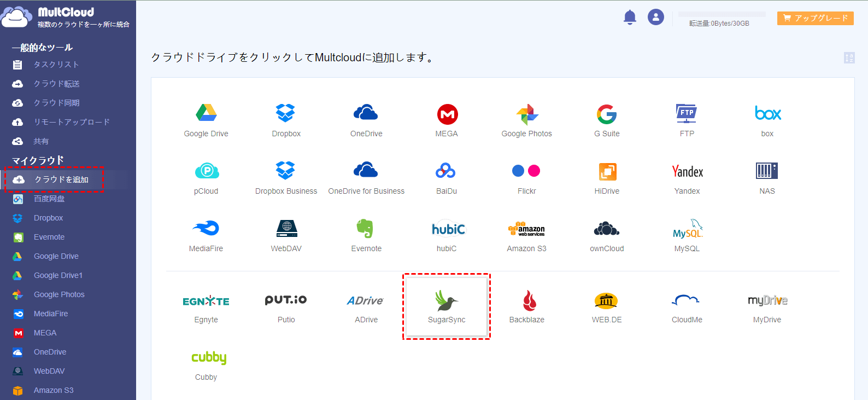Choose the Backblaze service
Screen dimensions: 868x400
pos(527,306)
